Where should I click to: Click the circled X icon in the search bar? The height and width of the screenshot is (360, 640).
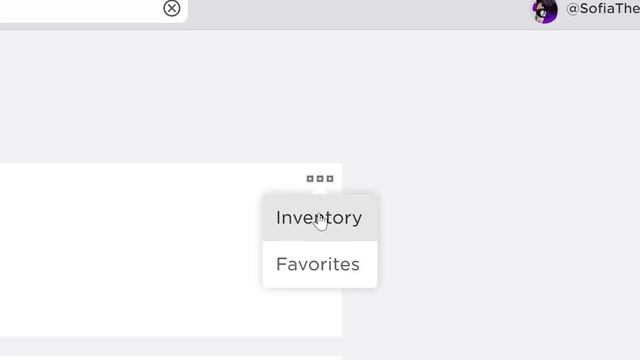point(171,8)
